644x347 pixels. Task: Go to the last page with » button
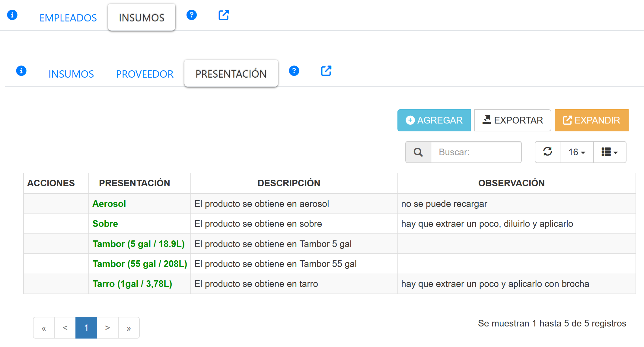point(129,328)
